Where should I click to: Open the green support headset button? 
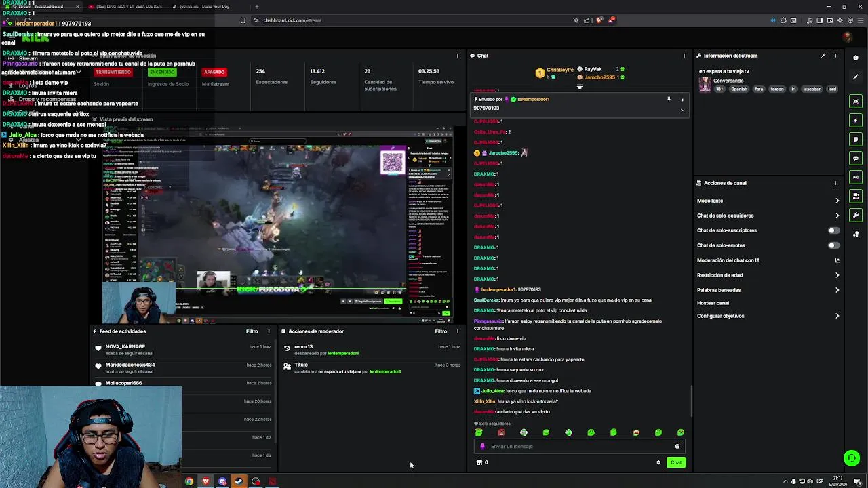tap(852, 459)
